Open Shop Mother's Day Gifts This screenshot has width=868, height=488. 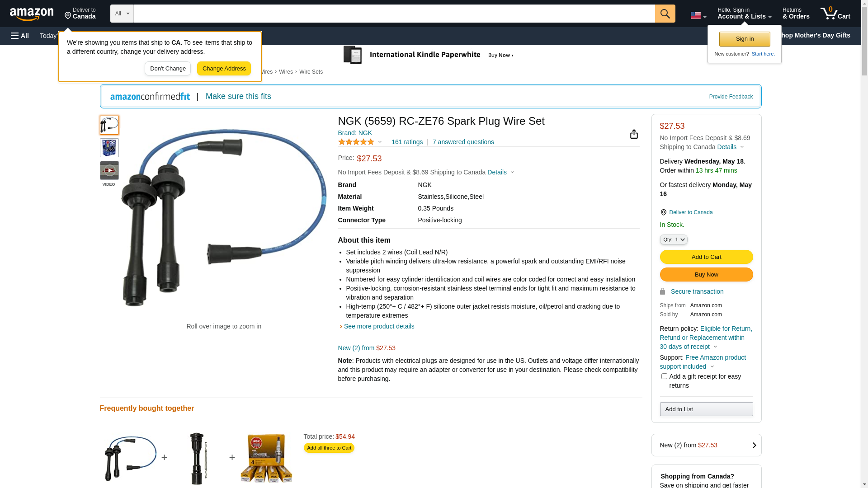tap(817, 35)
